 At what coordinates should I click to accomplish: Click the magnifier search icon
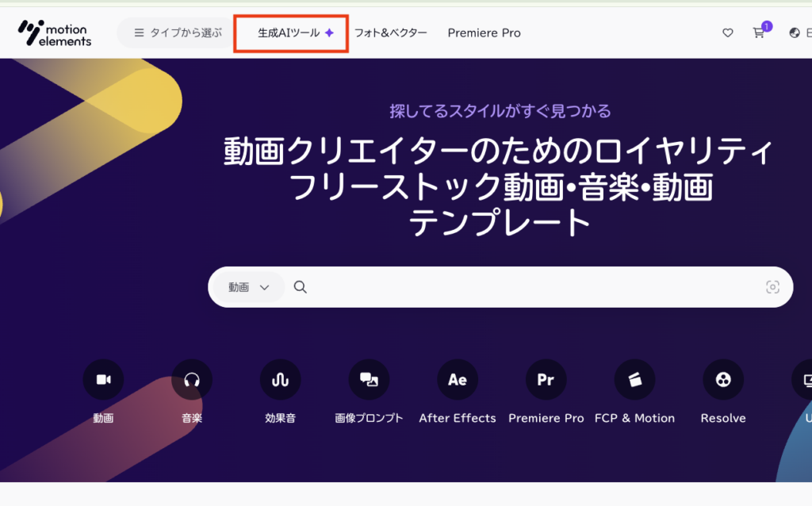(x=301, y=287)
